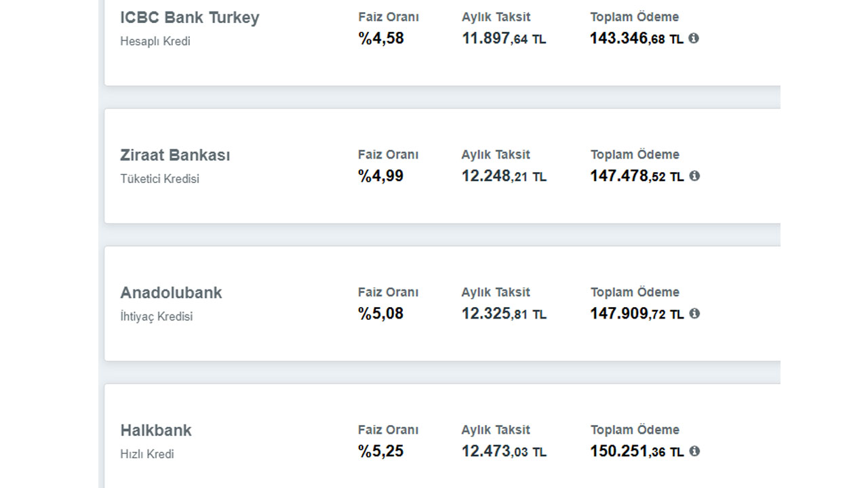Click Hızlı Kredi product label
The image size is (868, 488).
pos(147,454)
